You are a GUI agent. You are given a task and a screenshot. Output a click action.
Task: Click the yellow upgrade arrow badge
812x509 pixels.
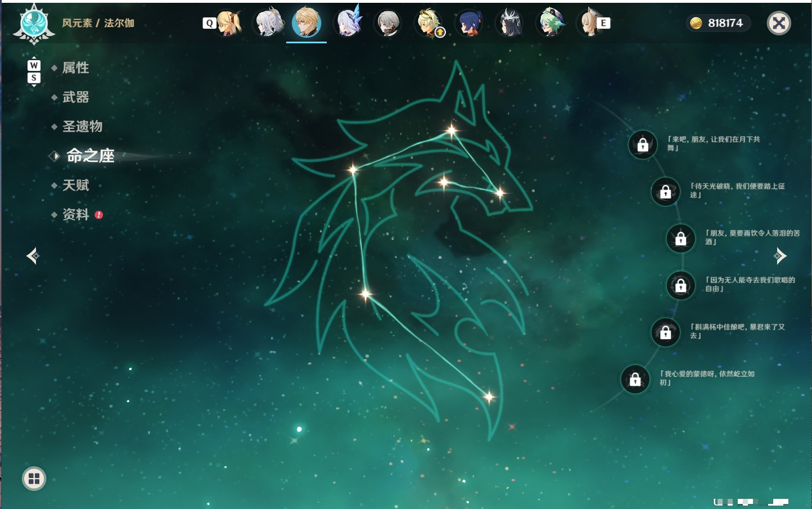click(x=440, y=33)
